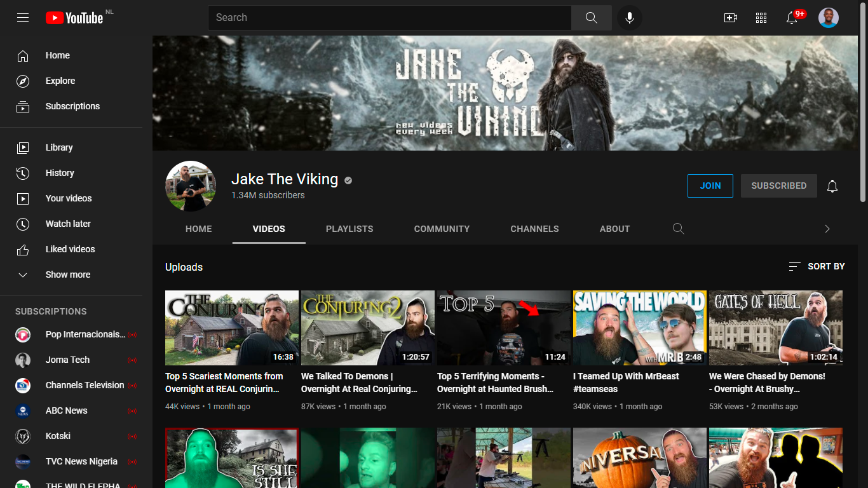The image size is (868, 488).
Task: Open Jake The Viking channel avatar
Action: [191, 186]
